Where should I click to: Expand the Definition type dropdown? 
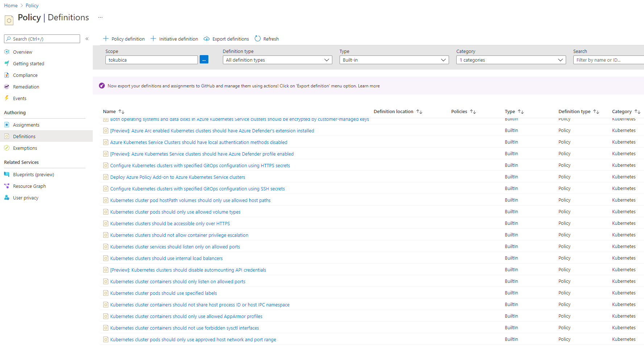coord(277,60)
